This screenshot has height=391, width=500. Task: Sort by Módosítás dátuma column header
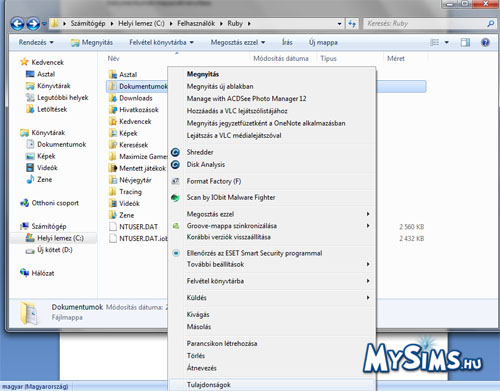click(x=281, y=58)
